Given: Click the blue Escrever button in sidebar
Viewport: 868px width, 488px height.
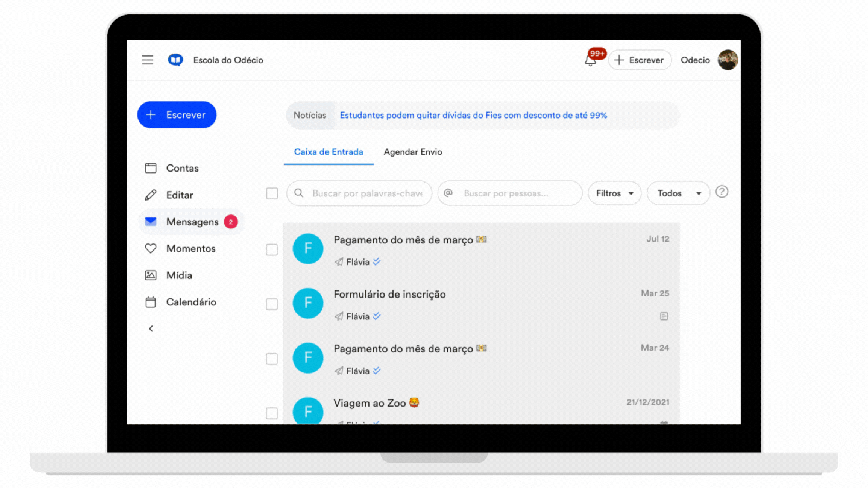Looking at the screenshot, I should pyautogui.click(x=177, y=114).
